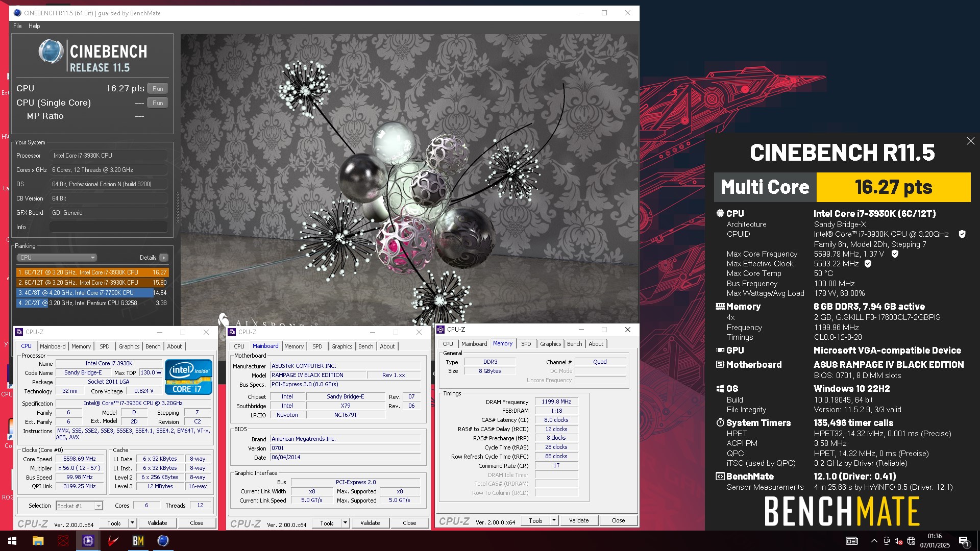Open SPD tab in right CPU-Z window
980x551 pixels.
(x=526, y=344)
